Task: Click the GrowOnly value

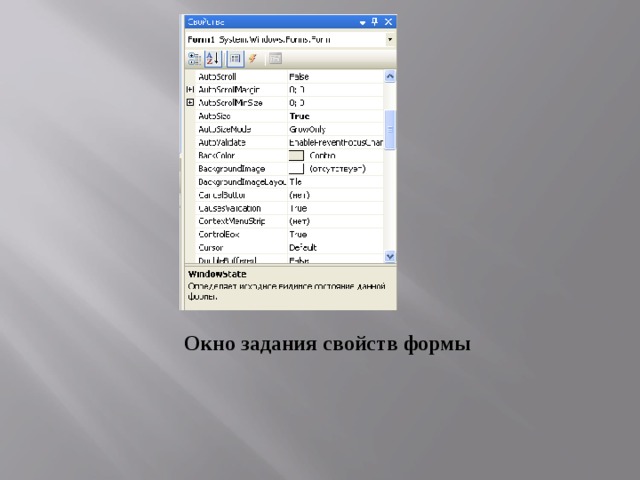Action: pyautogui.click(x=307, y=129)
